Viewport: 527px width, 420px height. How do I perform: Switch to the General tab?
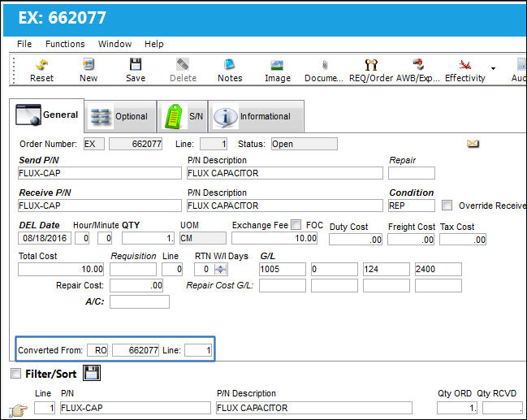point(47,115)
